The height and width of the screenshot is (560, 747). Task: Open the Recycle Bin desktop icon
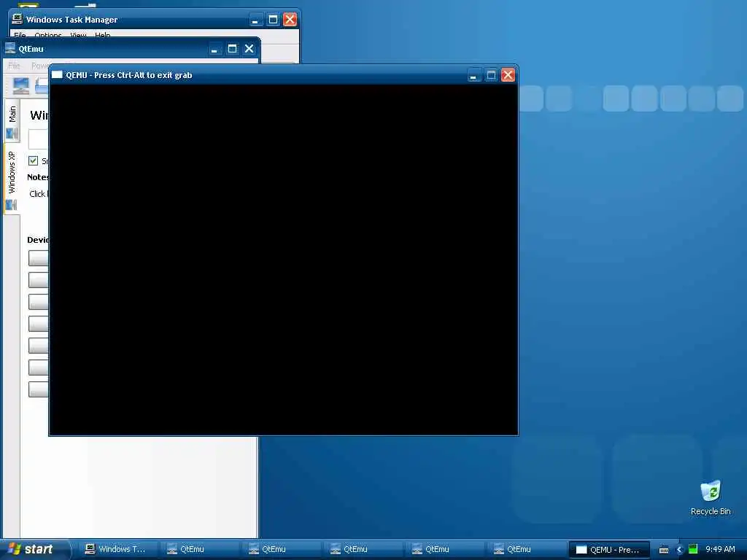(x=711, y=498)
